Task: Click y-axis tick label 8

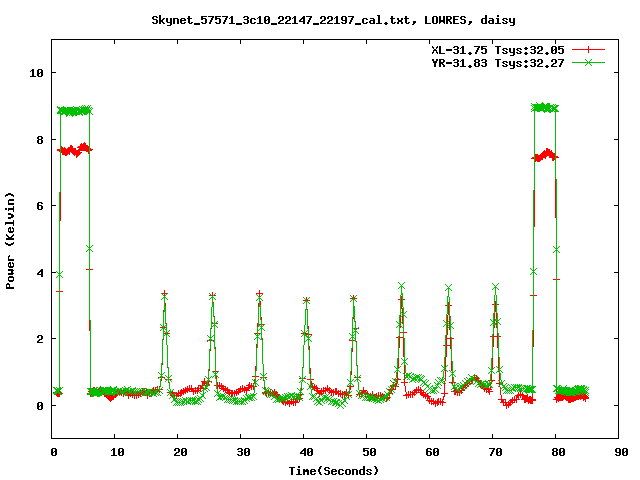Action: point(40,140)
